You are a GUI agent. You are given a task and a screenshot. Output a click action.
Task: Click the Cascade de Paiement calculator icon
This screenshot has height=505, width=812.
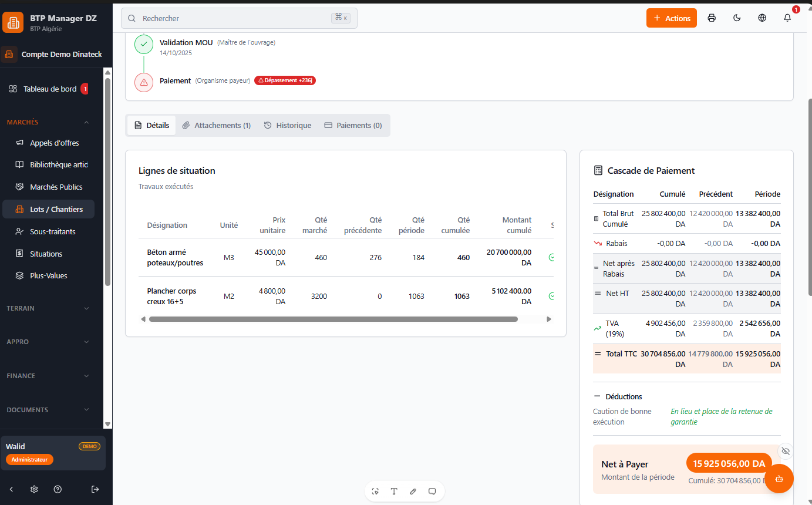(598, 170)
